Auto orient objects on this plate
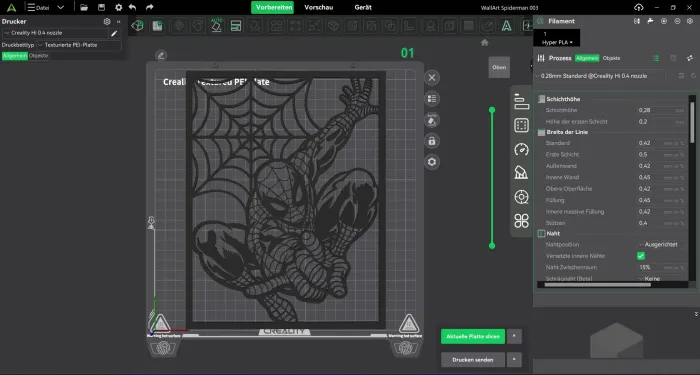 tap(432, 120)
